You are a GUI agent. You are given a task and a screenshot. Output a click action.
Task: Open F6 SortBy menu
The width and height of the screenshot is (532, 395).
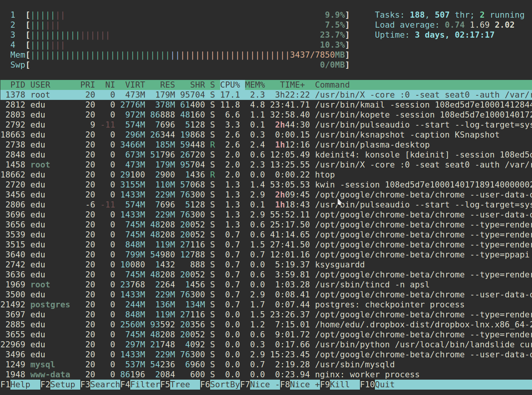click(x=220, y=385)
